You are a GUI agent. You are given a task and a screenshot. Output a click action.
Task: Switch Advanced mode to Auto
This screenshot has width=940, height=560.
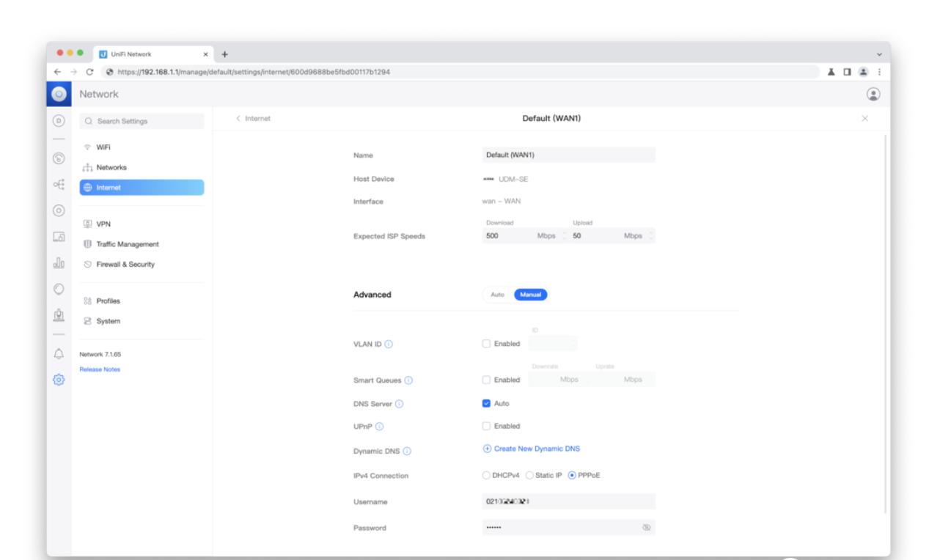pos(496,295)
